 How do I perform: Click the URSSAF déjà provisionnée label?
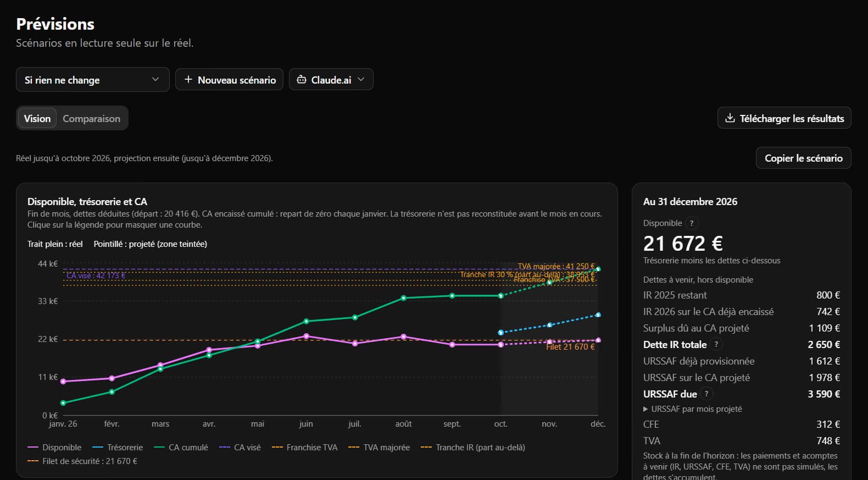pos(699,361)
